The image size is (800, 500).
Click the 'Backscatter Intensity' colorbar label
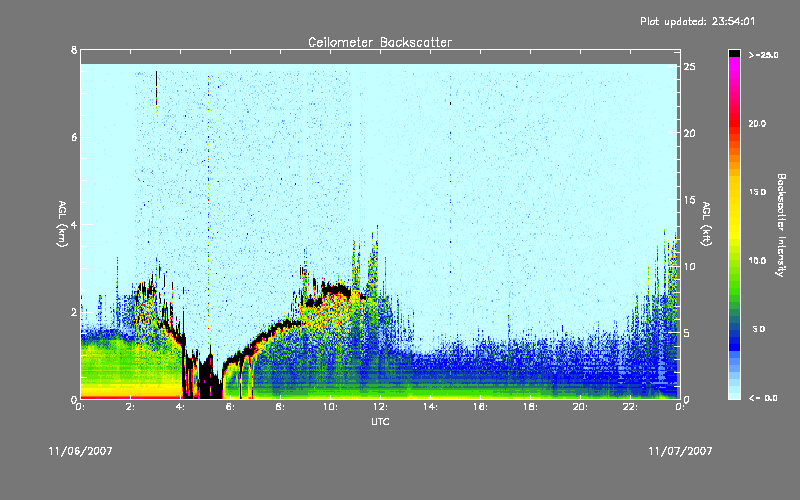click(x=781, y=225)
